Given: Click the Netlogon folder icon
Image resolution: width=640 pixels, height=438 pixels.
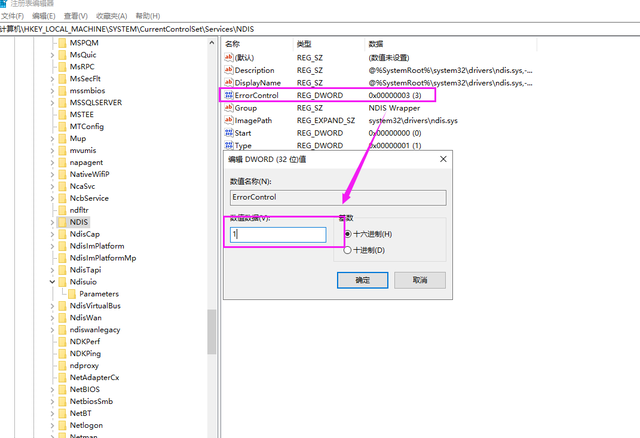Looking at the screenshot, I should pyautogui.click(x=62, y=425).
